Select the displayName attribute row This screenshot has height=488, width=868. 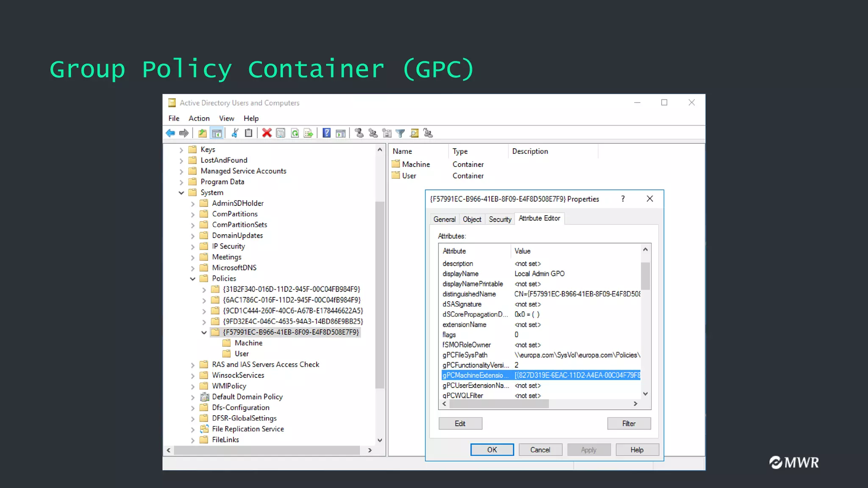pyautogui.click(x=541, y=274)
